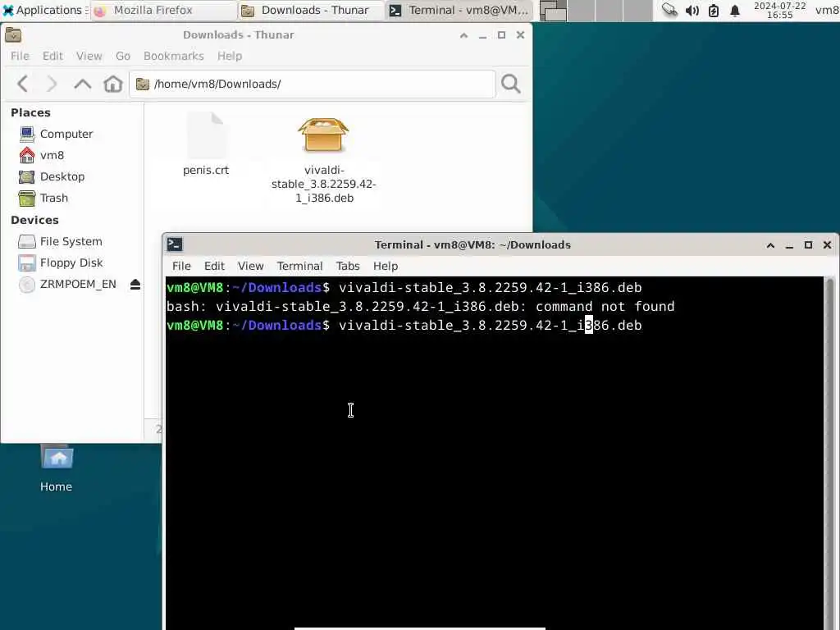Eject the ZRMPOEM_EN disc
Viewport: 840px width, 630px height.
pos(135,285)
